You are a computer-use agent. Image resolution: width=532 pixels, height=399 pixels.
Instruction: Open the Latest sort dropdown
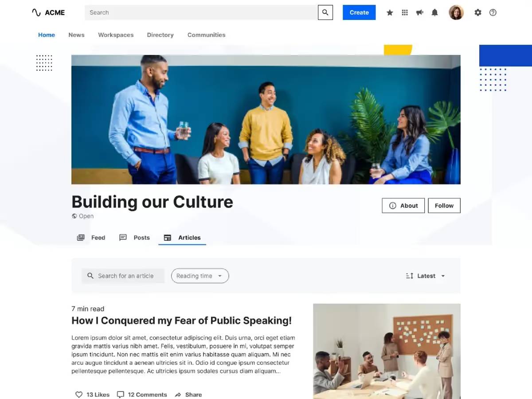[x=426, y=276]
